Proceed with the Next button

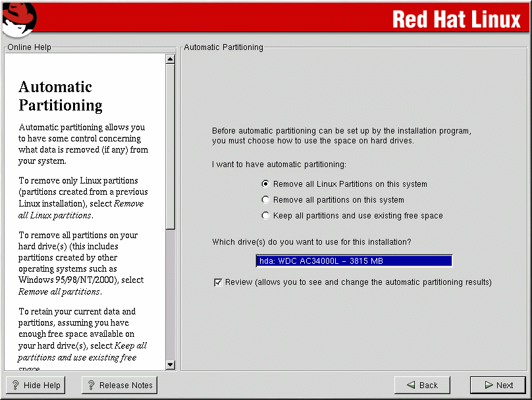(x=498, y=386)
